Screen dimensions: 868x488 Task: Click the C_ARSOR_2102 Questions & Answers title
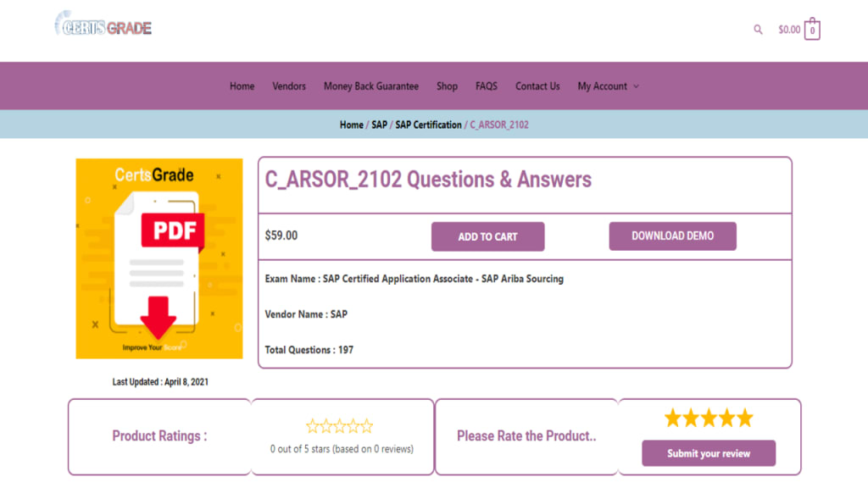click(428, 180)
